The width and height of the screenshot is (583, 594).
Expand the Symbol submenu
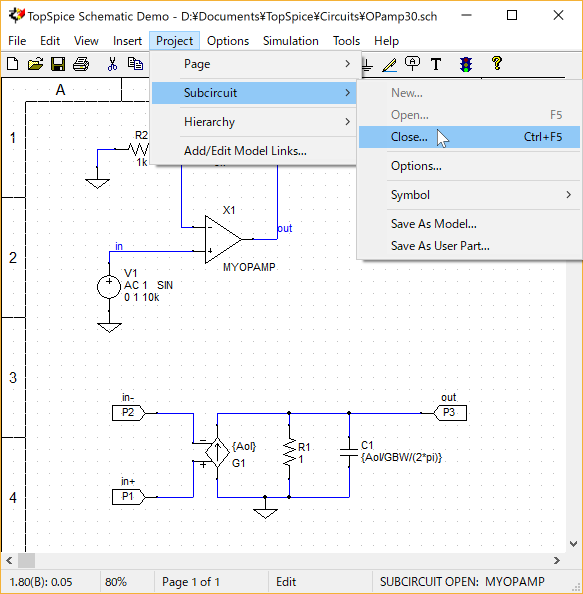469,195
